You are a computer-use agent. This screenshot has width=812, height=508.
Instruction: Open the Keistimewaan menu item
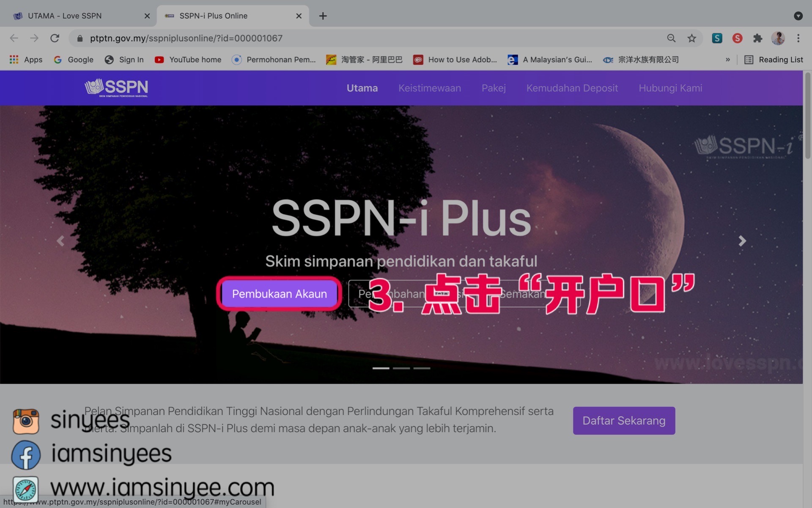tap(429, 88)
